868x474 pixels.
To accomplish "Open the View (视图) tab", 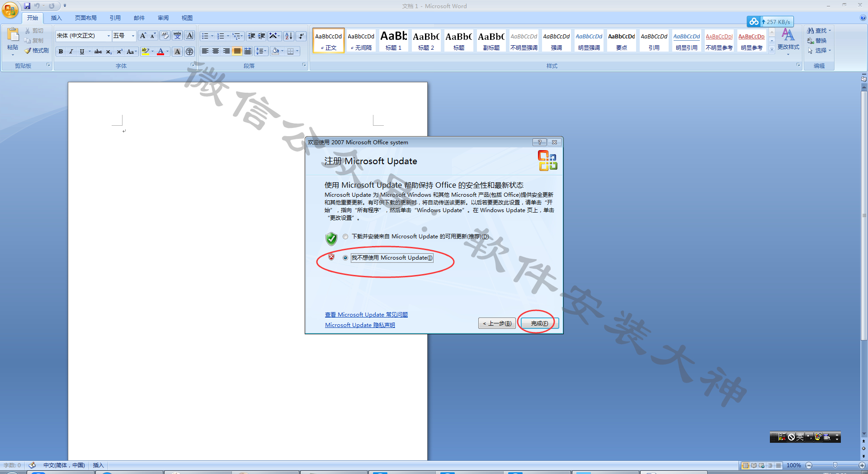I will coord(187,18).
